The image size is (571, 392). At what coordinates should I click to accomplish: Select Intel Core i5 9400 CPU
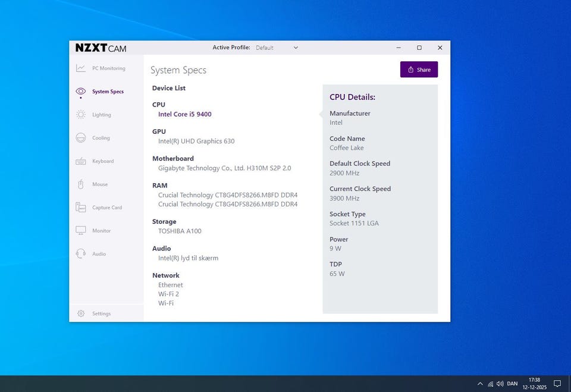184,114
